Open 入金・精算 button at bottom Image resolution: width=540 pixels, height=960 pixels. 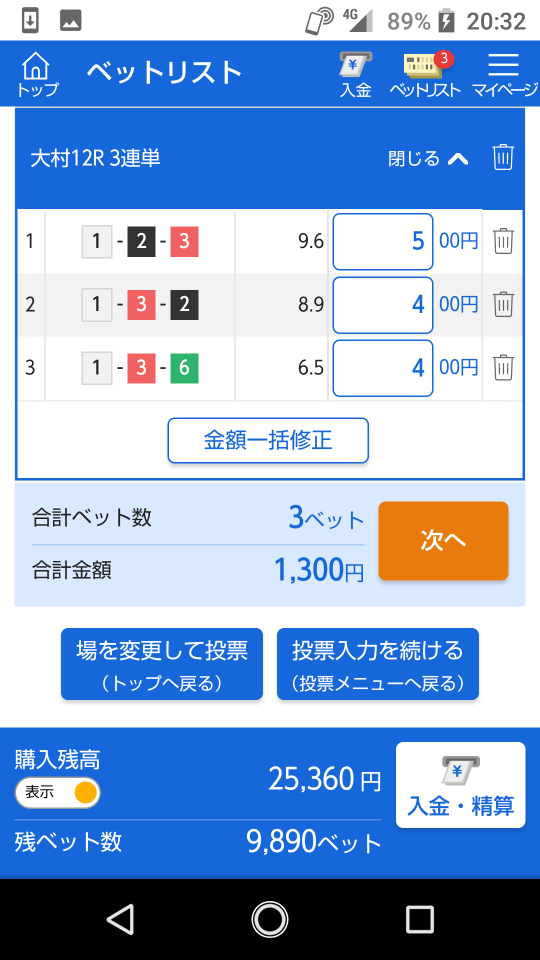(x=460, y=785)
